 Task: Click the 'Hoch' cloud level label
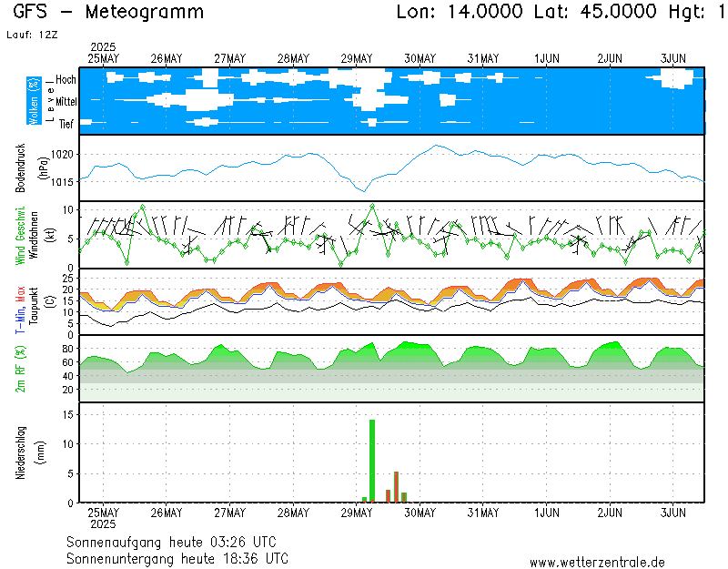tap(66, 79)
